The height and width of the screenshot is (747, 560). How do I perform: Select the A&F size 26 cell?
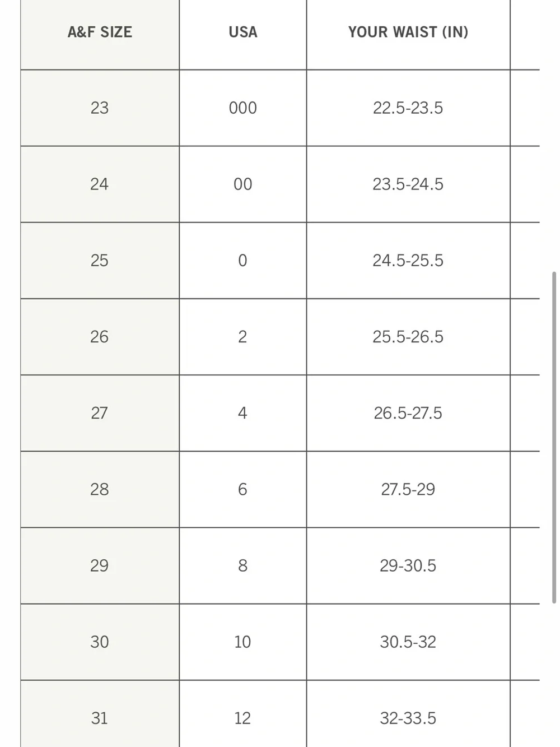click(x=100, y=336)
